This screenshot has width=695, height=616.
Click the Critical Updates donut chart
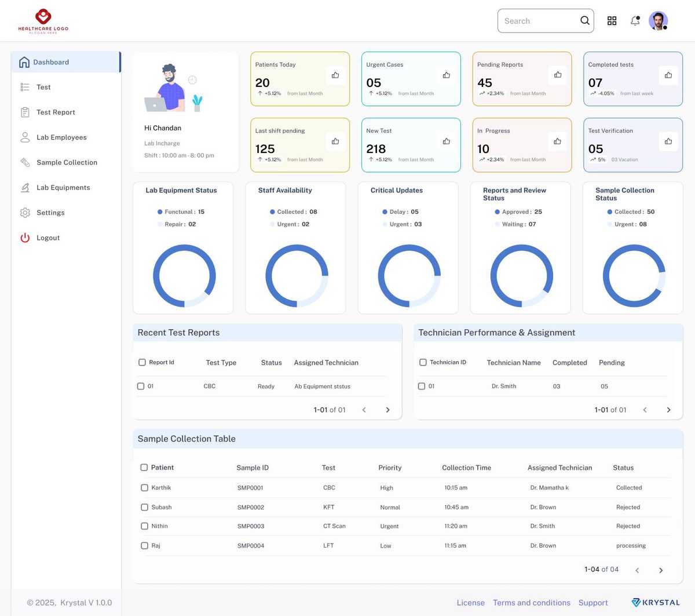[x=409, y=276]
